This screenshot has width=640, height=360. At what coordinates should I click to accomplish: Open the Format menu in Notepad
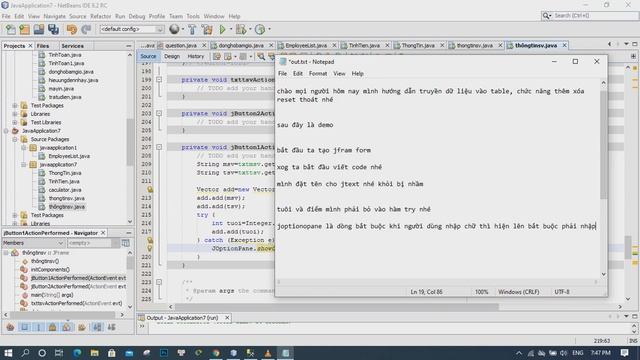point(318,73)
